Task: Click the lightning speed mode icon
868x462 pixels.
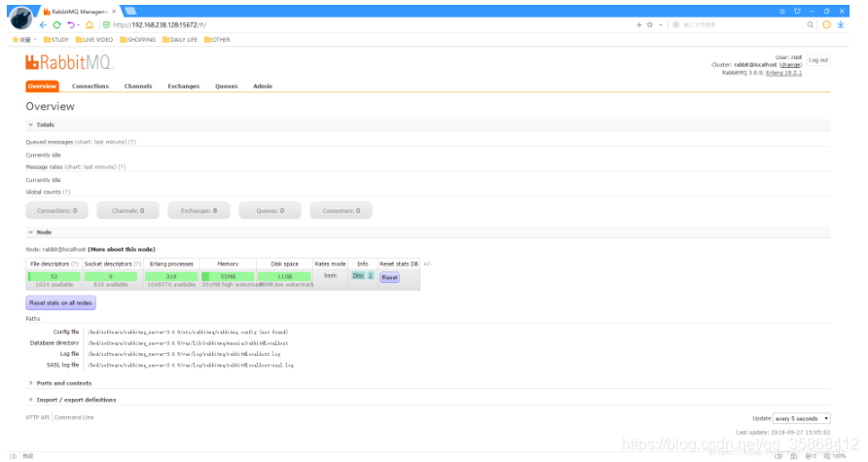Action: point(638,25)
